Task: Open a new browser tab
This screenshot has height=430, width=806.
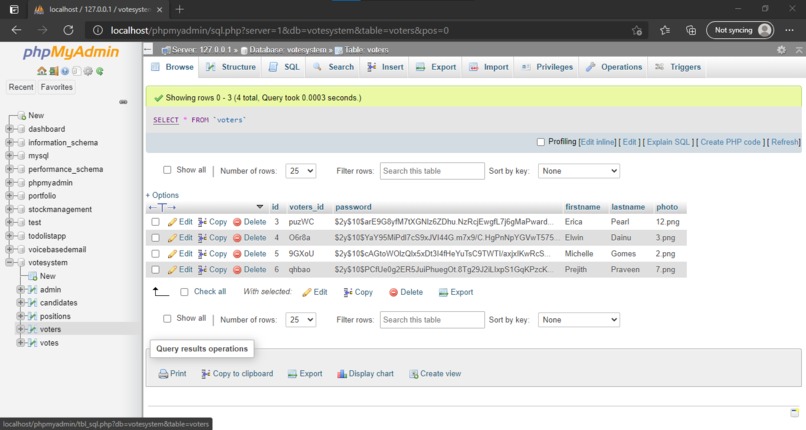Action: (x=179, y=9)
